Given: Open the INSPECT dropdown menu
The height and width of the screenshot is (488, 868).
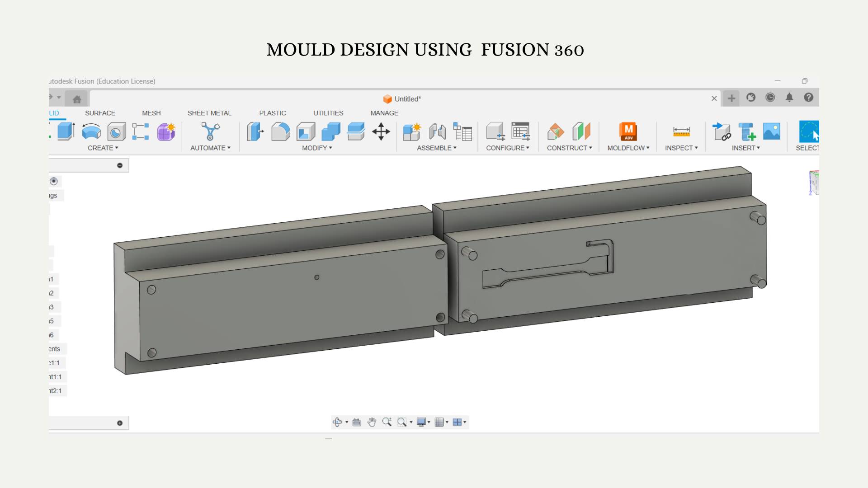Looking at the screenshot, I should click(681, 148).
